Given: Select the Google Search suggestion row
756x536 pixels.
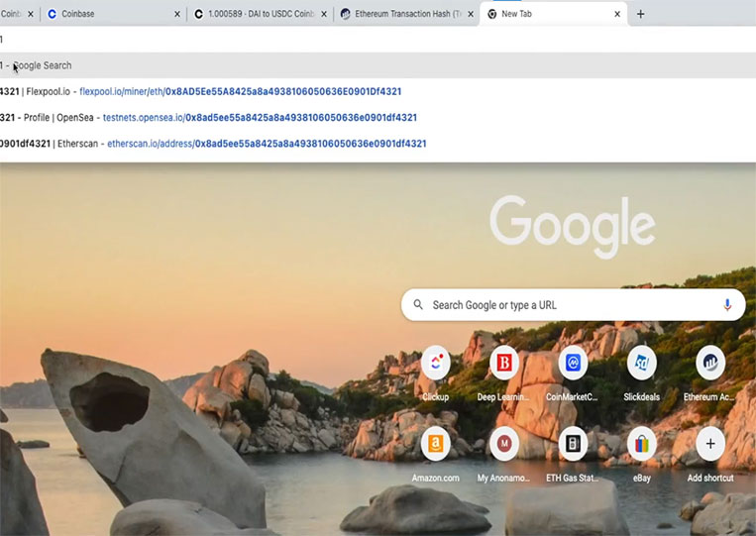Looking at the screenshot, I should point(378,65).
